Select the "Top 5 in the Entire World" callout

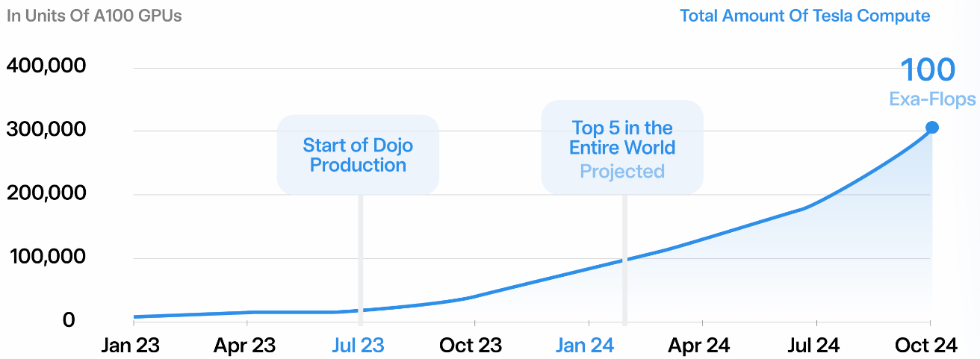(622, 149)
